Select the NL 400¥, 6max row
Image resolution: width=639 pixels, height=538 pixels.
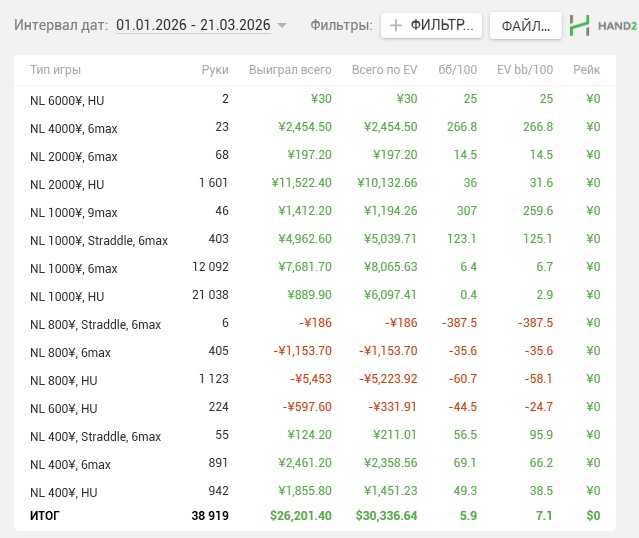70,464
